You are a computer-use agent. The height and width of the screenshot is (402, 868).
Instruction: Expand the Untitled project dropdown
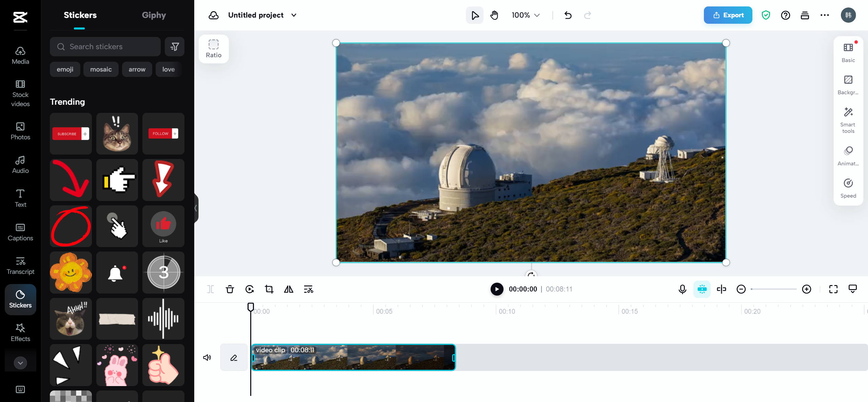tap(294, 15)
